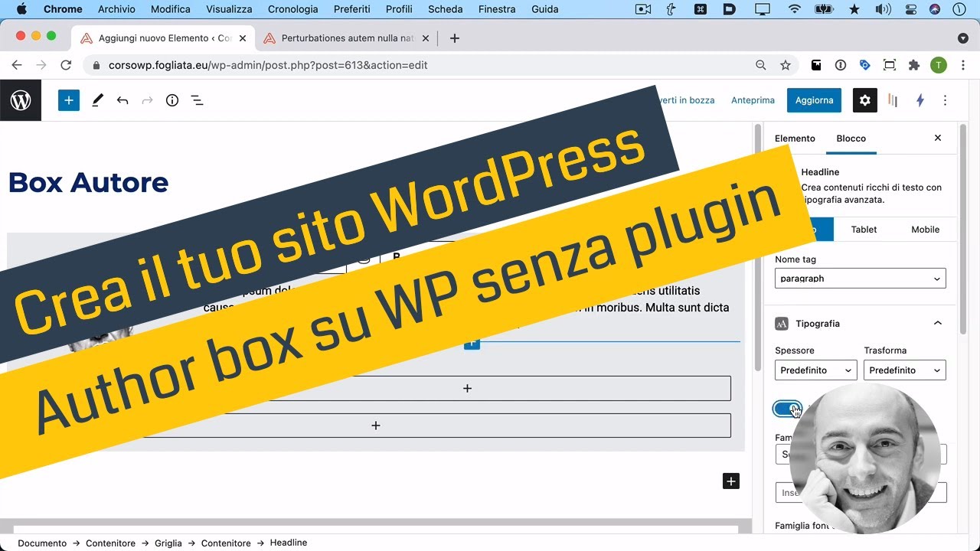This screenshot has width=980, height=551.
Task: Click the Jetpack lightning bolt icon
Action: pyautogui.click(x=920, y=100)
